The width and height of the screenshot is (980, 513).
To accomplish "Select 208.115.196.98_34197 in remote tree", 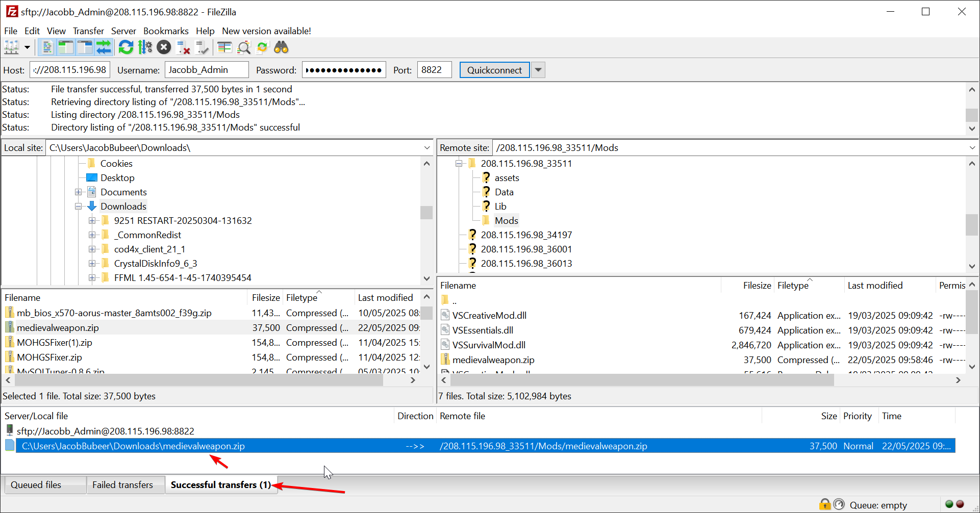I will click(526, 235).
